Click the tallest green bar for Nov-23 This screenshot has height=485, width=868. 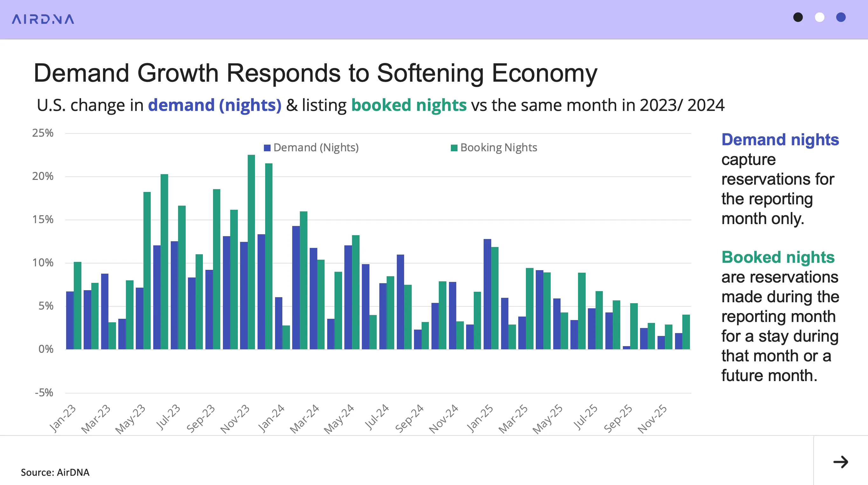(x=251, y=252)
